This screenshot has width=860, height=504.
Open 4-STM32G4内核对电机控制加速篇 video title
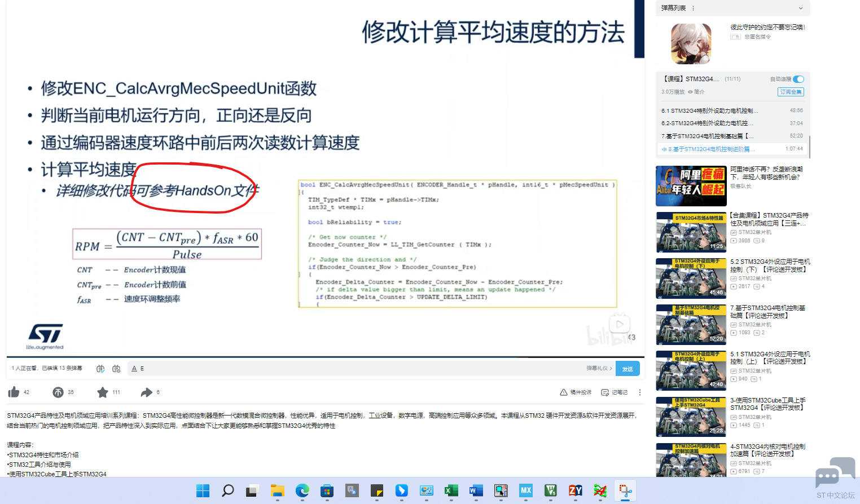click(x=768, y=450)
